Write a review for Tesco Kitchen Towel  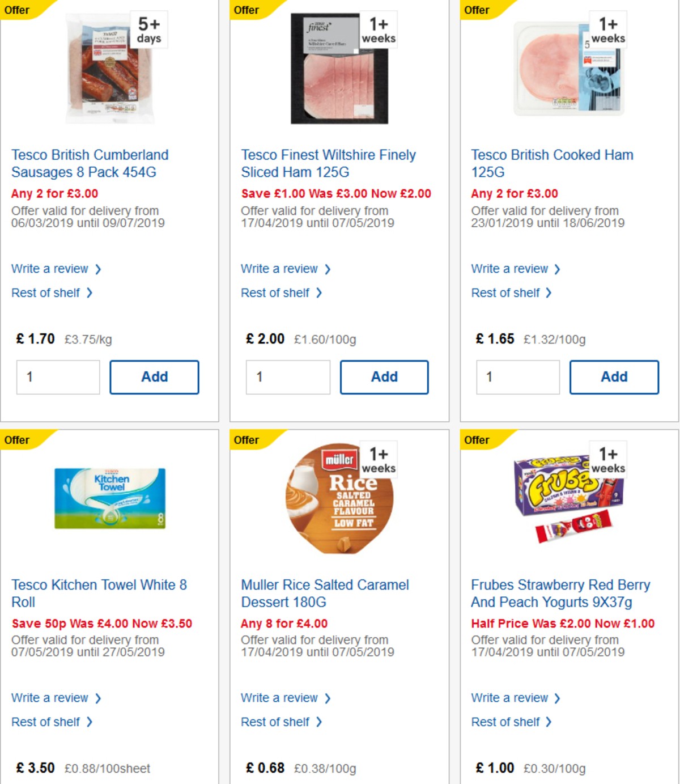pyautogui.click(x=50, y=698)
